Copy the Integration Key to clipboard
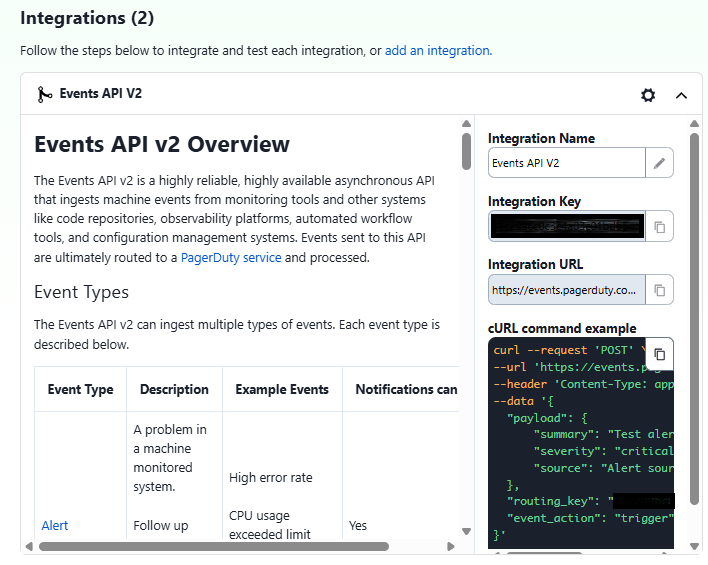The height and width of the screenshot is (565, 708). point(659,226)
